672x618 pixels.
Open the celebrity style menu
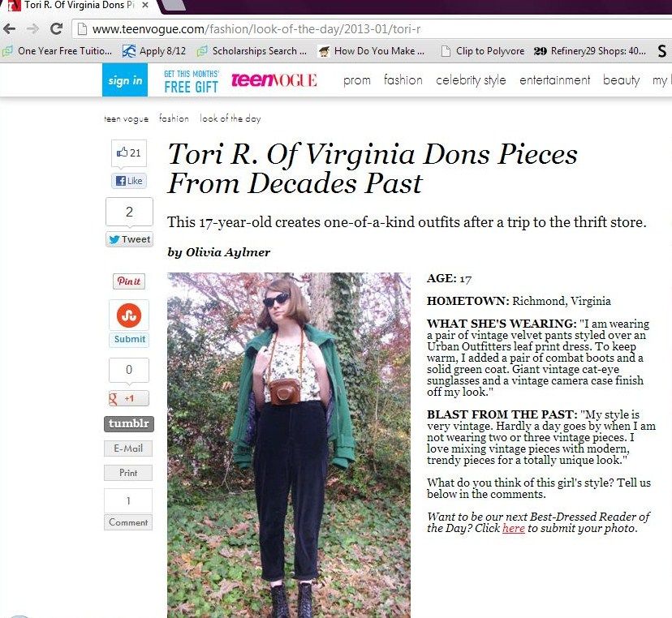coord(471,80)
